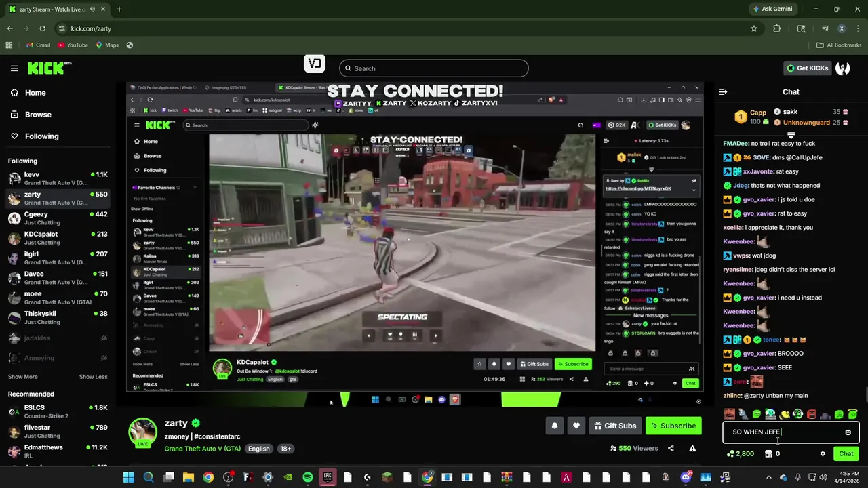Image resolution: width=868 pixels, height=488 pixels.
Task: Open Spotify from the taskbar
Action: [308, 477]
